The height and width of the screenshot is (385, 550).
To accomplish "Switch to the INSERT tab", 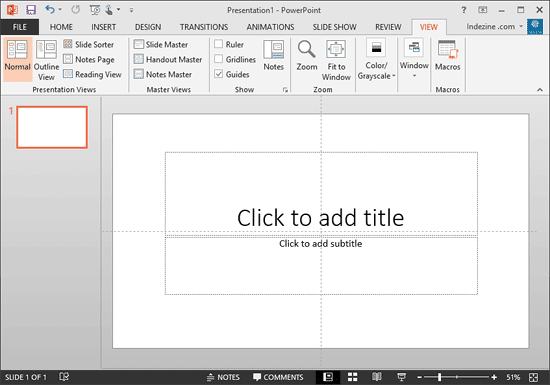I will [x=103, y=27].
